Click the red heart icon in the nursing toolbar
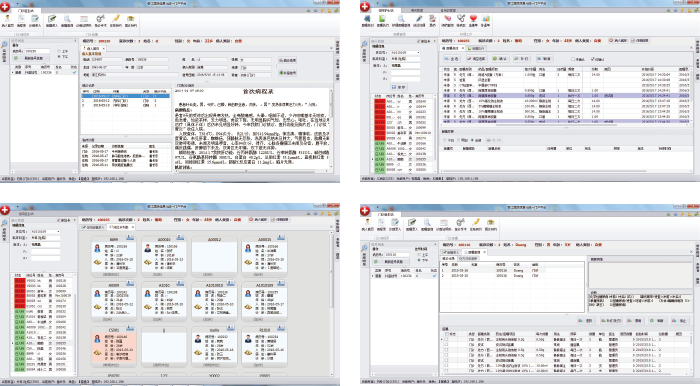Screen dimensions: 700x386 click(473, 19)
